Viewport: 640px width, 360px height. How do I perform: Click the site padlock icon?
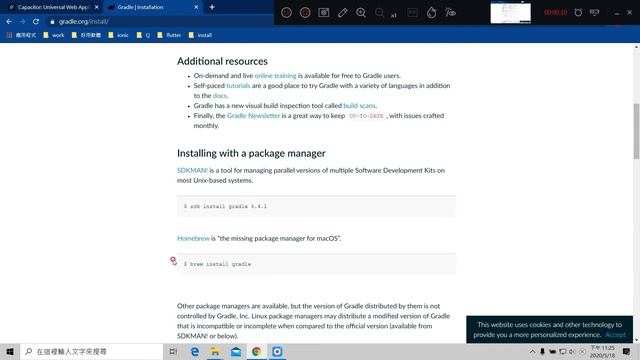[52, 22]
